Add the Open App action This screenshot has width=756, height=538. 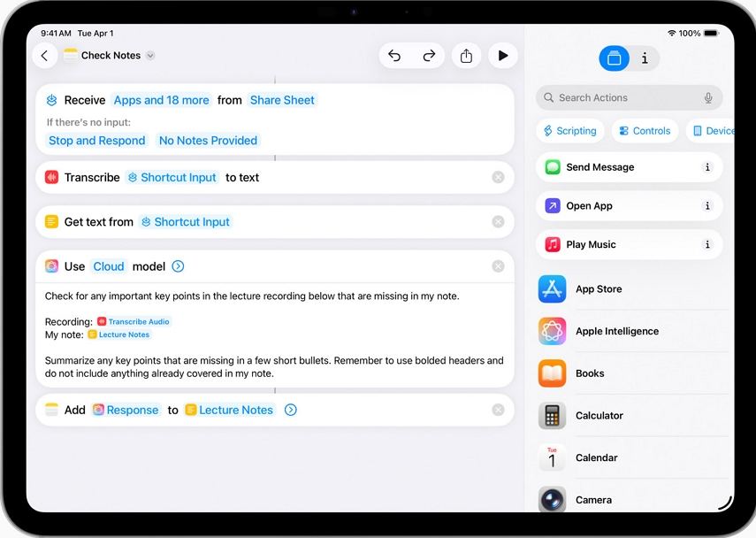point(629,206)
